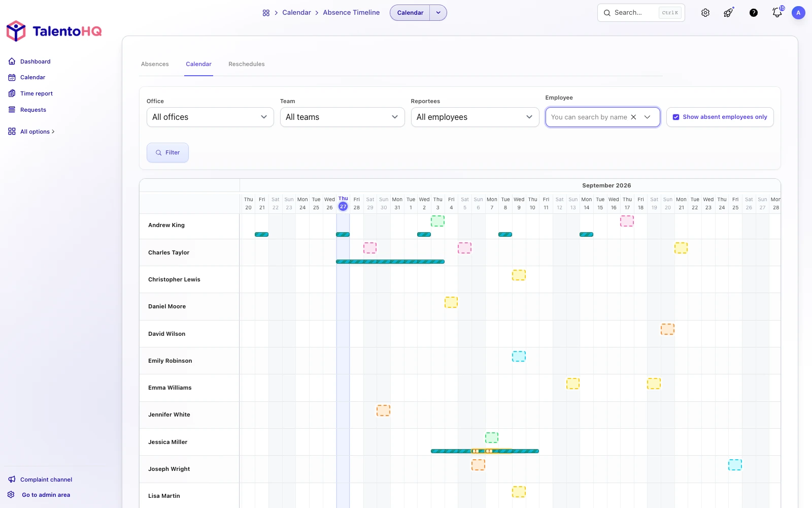
Task: Open the All offices dropdown
Action: click(x=210, y=117)
